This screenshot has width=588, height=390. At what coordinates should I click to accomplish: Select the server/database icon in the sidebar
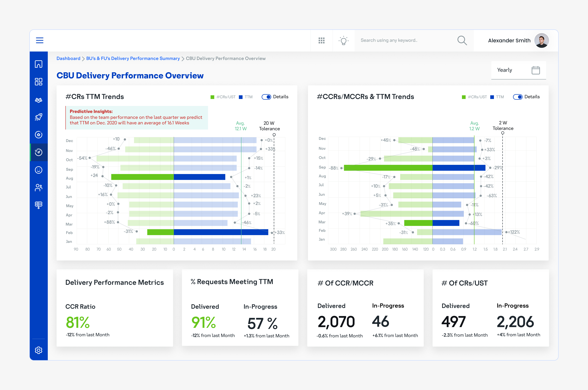pyautogui.click(x=39, y=205)
